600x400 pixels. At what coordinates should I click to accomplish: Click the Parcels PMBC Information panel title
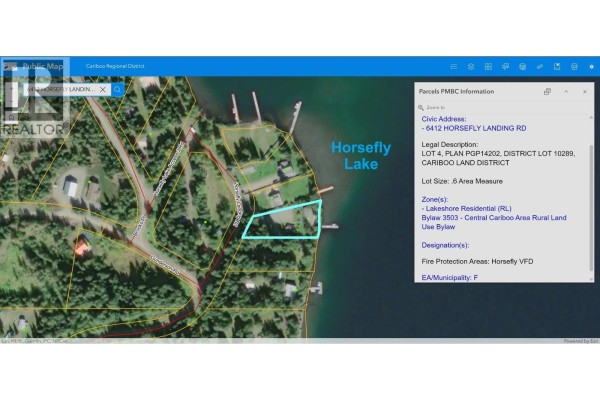(x=456, y=91)
